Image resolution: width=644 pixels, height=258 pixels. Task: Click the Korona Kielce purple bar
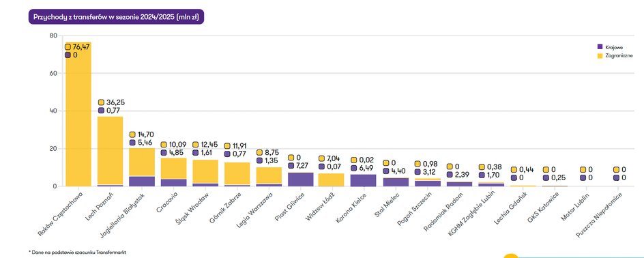[364, 180]
